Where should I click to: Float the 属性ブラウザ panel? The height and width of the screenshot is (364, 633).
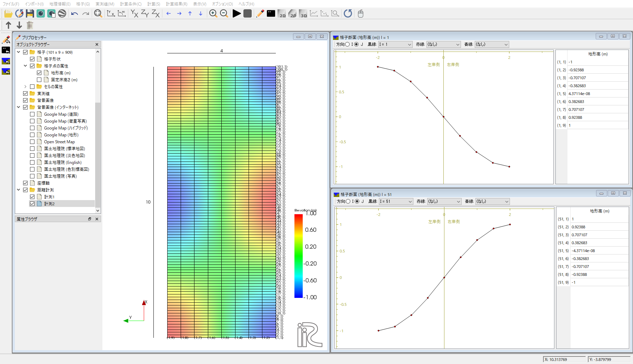click(x=90, y=219)
